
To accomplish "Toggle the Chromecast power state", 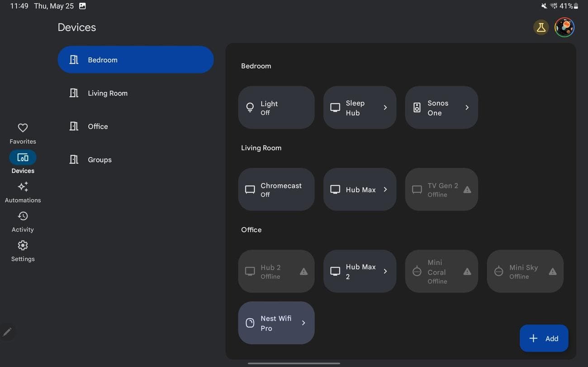I will (x=276, y=189).
